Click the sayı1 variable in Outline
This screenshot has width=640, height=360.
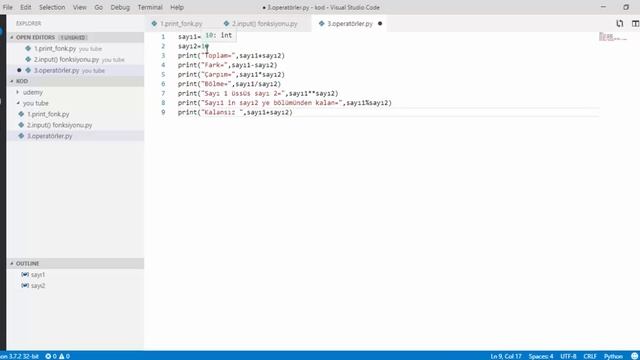click(38, 275)
